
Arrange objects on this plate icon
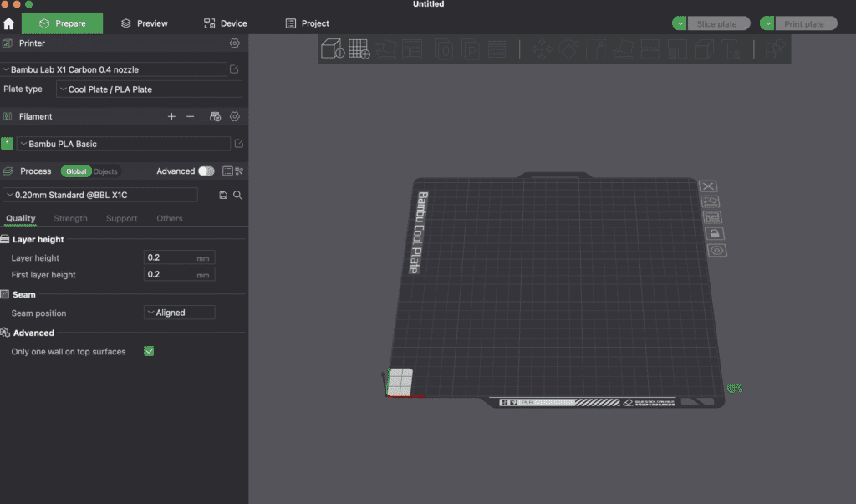tap(712, 218)
